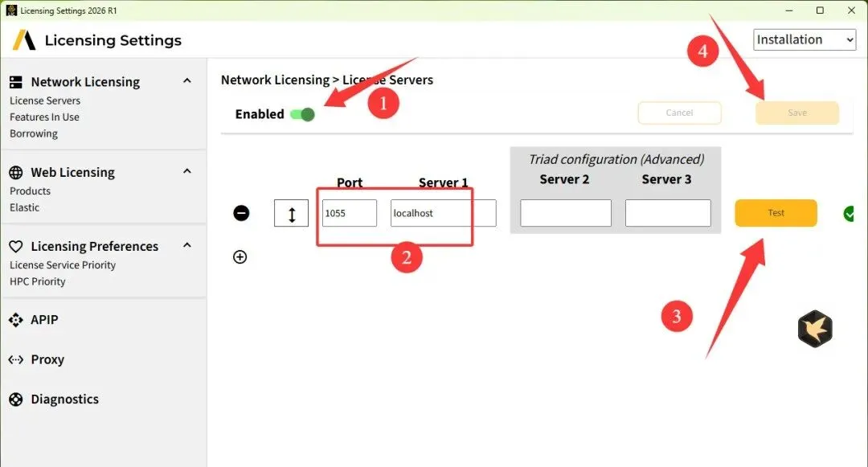Click the Server 1 field containing localhost

[x=444, y=213]
